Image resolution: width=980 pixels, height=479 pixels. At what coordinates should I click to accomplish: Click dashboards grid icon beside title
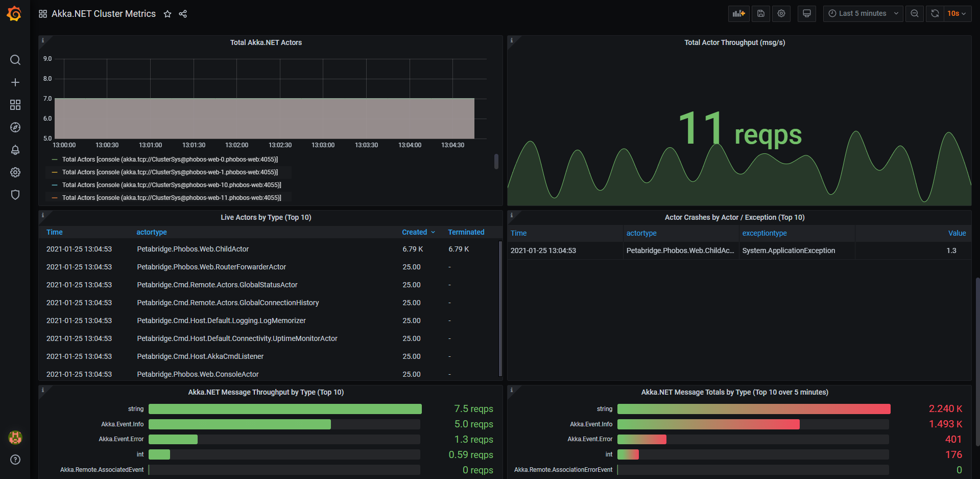pyautogui.click(x=43, y=14)
